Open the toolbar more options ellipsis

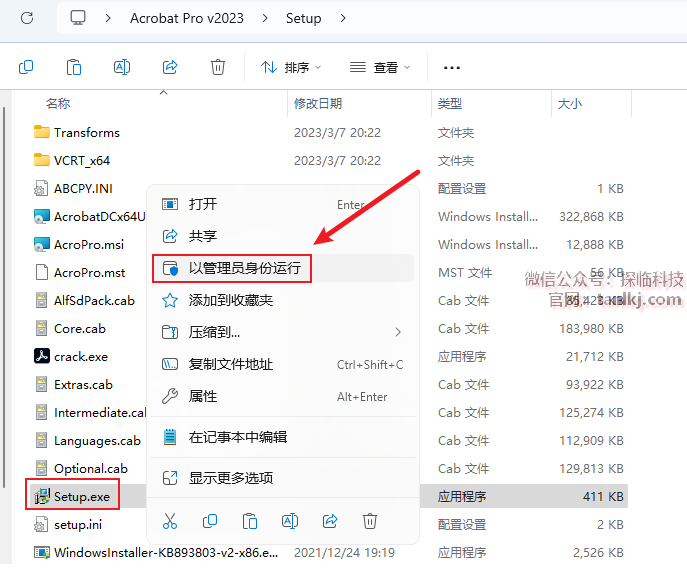pyautogui.click(x=452, y=67)
